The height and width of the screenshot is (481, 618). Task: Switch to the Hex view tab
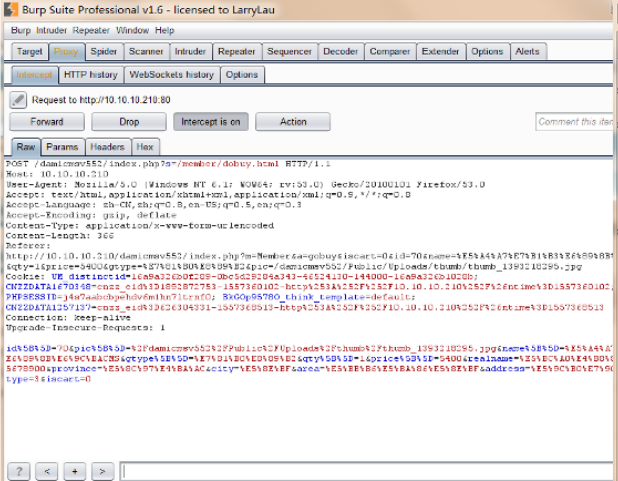pyautogui.click(x=145, y=147)
